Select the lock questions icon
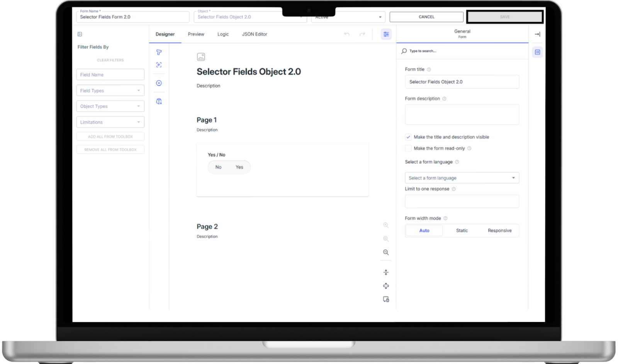The width and height of the screenshot is (618, 364). (x=385, y=300)
